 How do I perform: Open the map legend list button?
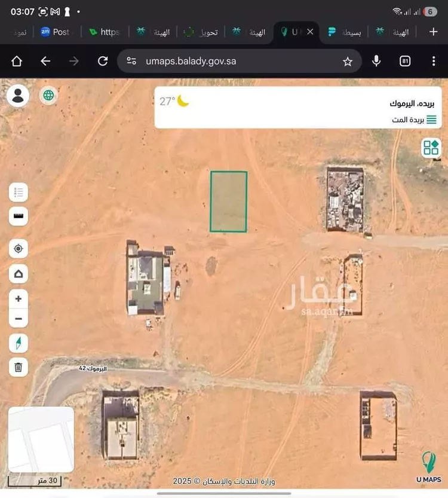[18, 193]
